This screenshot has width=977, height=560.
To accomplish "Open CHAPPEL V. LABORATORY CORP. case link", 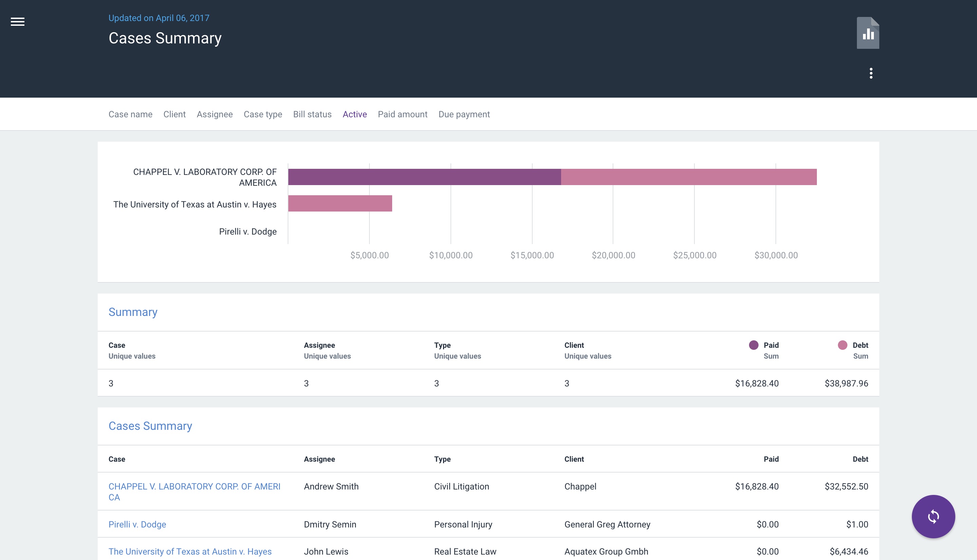I will pos(194,486).
